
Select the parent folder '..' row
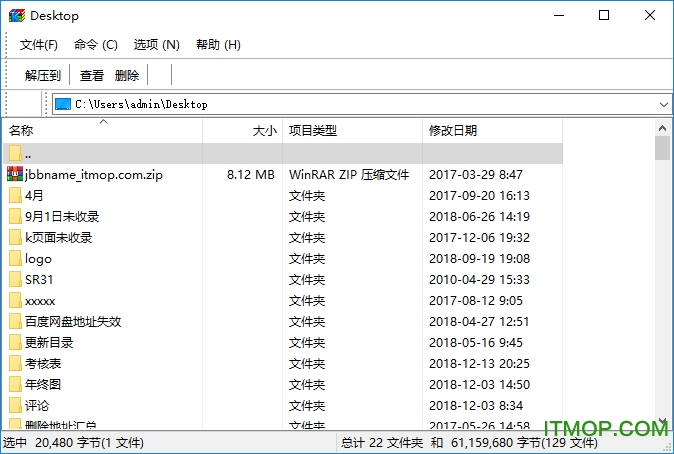pyautogui.click(x=283, y=153)
